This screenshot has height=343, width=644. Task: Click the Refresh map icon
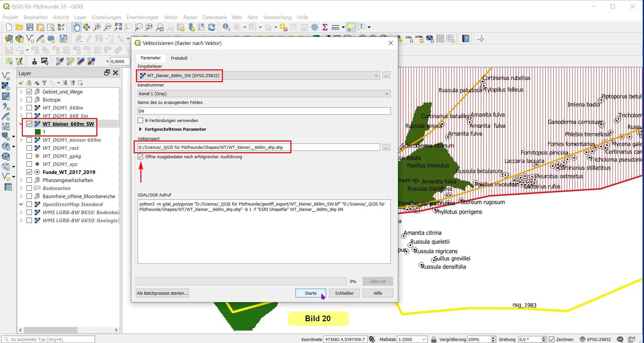(211, 27)
